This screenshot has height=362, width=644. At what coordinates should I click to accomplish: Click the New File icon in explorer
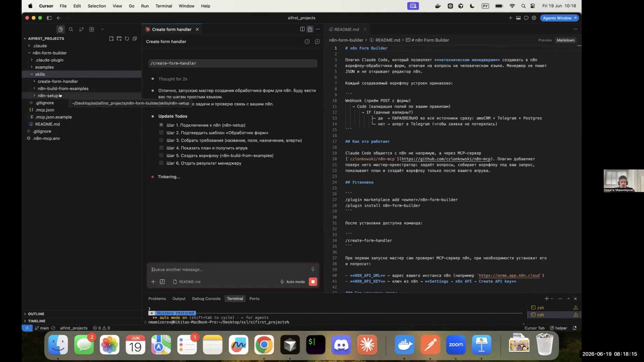pos(111,39)
